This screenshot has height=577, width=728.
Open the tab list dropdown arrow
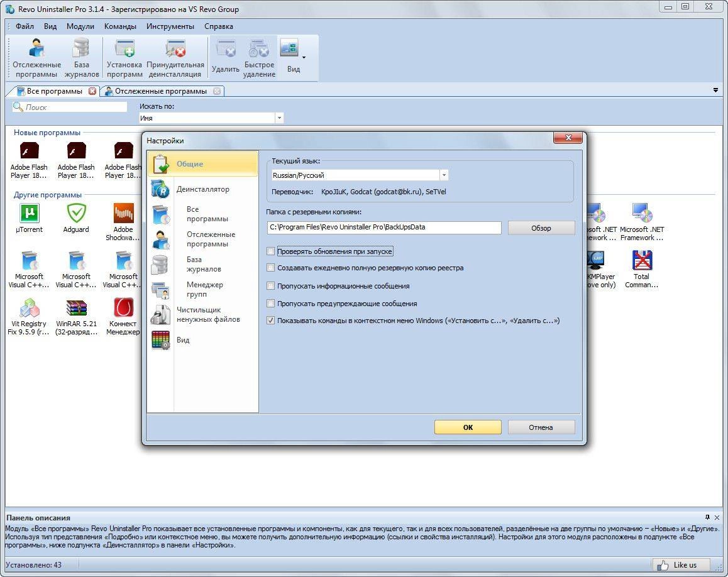(715, 91)
